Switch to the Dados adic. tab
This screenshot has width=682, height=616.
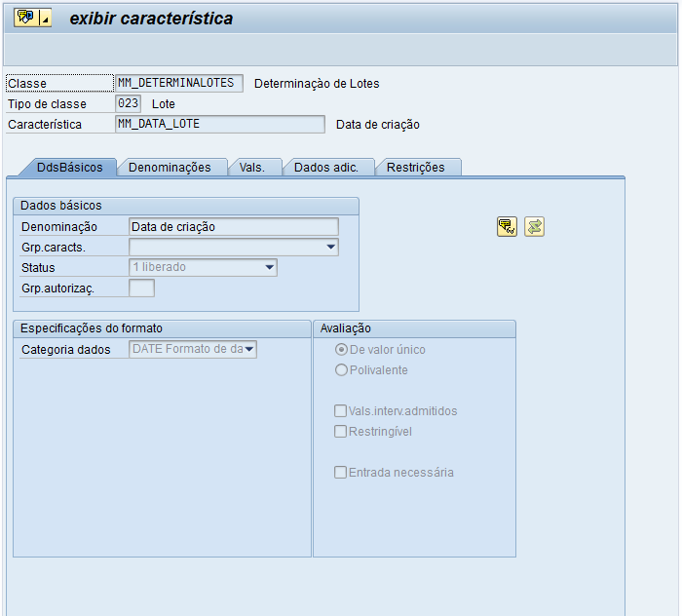[326, 168]
